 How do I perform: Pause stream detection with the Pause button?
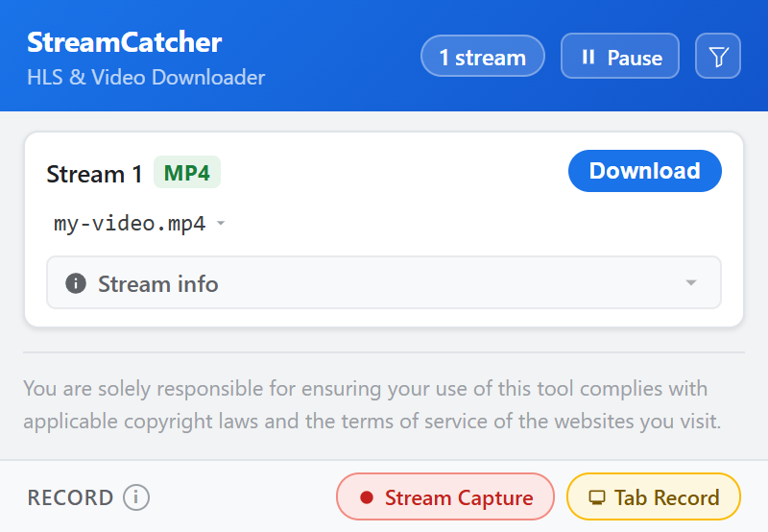click(619, 56)
